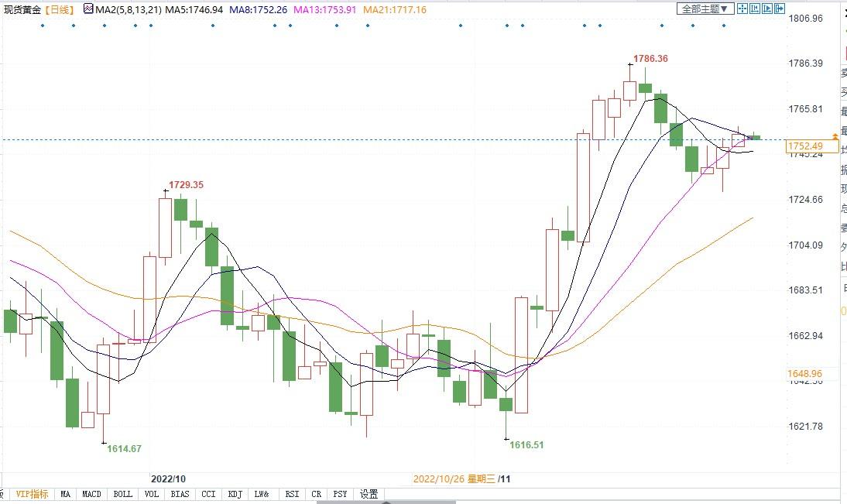Switch to the BOLL indicator tab
Screen dimensions: 847x504
coord(122,494)
